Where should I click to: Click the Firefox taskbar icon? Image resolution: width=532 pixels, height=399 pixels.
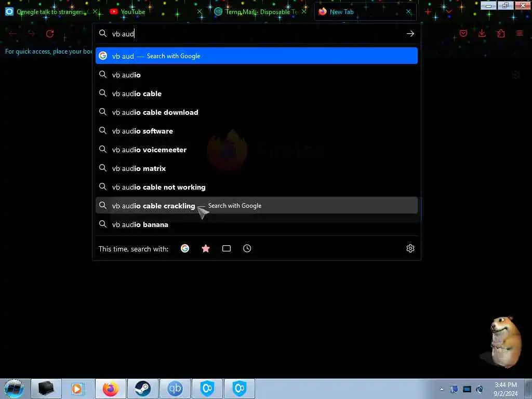point(111,389)
